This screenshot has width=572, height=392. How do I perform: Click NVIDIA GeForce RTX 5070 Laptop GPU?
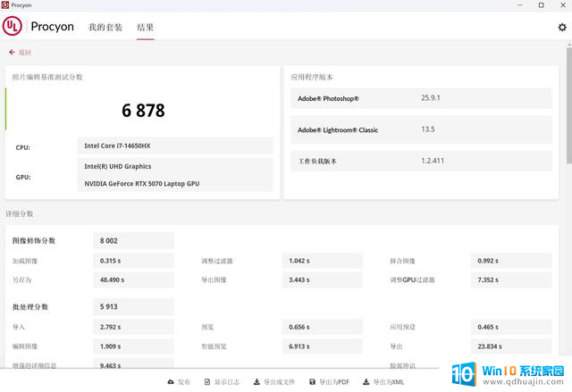142,184
